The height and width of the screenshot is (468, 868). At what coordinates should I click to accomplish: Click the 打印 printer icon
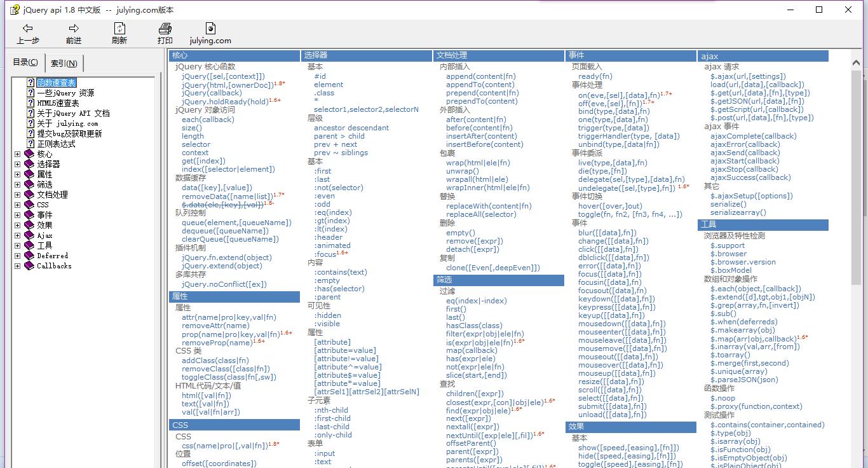[x=165, y=29]
